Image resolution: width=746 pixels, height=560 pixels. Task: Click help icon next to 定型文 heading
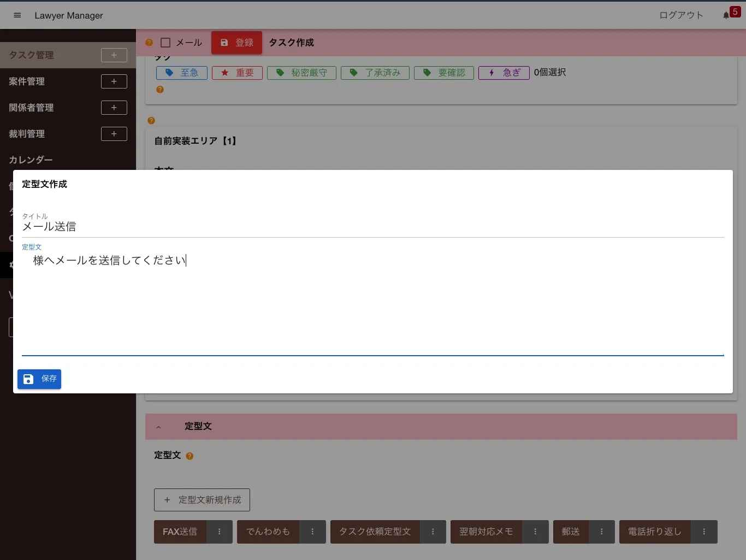click(190, 456)
